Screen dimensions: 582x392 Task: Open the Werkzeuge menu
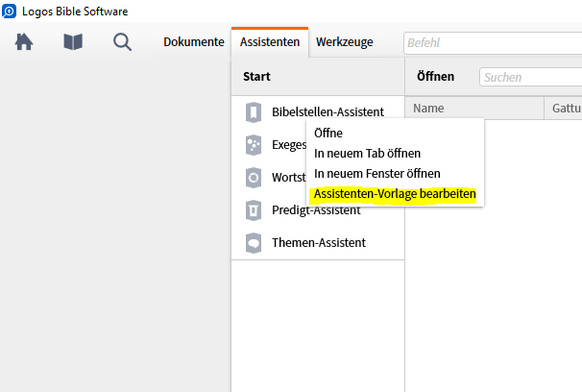[x=345, y=42]
